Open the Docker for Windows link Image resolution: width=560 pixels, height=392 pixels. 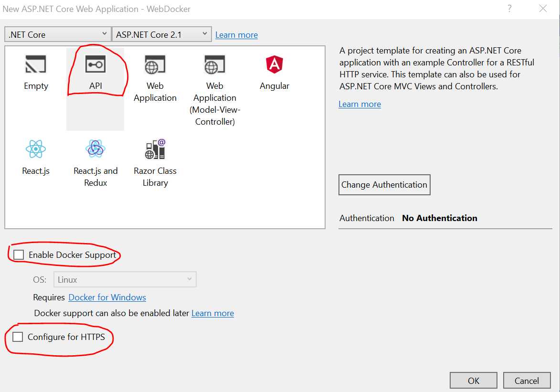click(x=107, y=297)
